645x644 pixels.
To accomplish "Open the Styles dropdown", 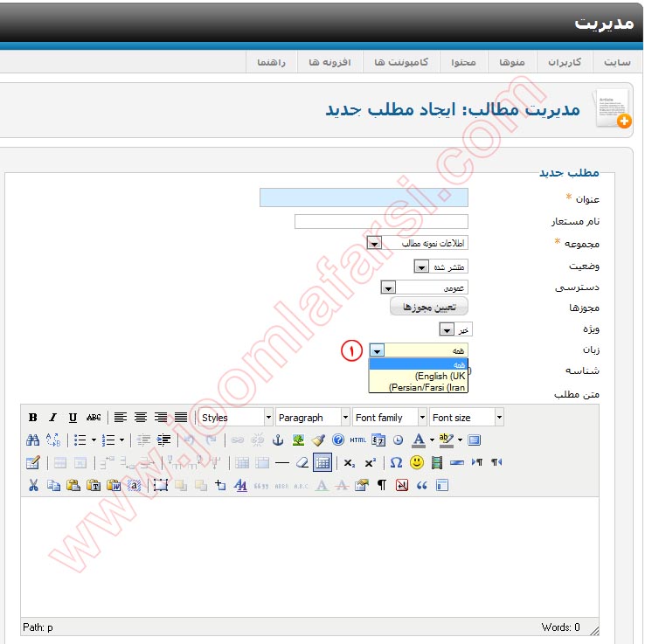I will (x=235, y=418).
